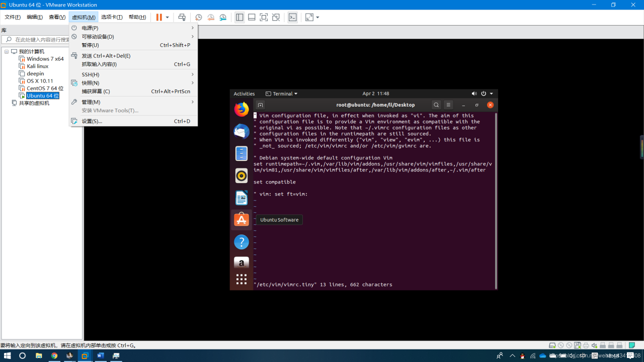Expand the 管理(M) submenu
The height and width of the screenshot is (362, 644).
click(133, 102)
